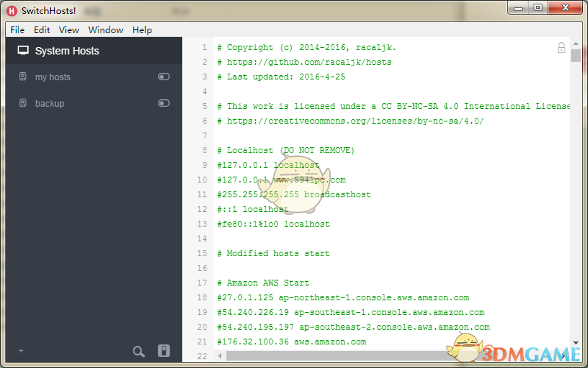
Task: Select the System Hosts entry
Action: 94,51
